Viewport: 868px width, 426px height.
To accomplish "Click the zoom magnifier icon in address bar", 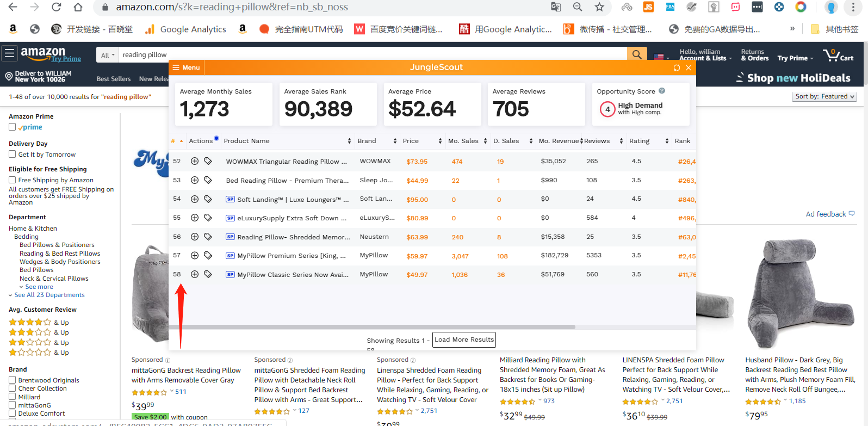I will [578, 7].
